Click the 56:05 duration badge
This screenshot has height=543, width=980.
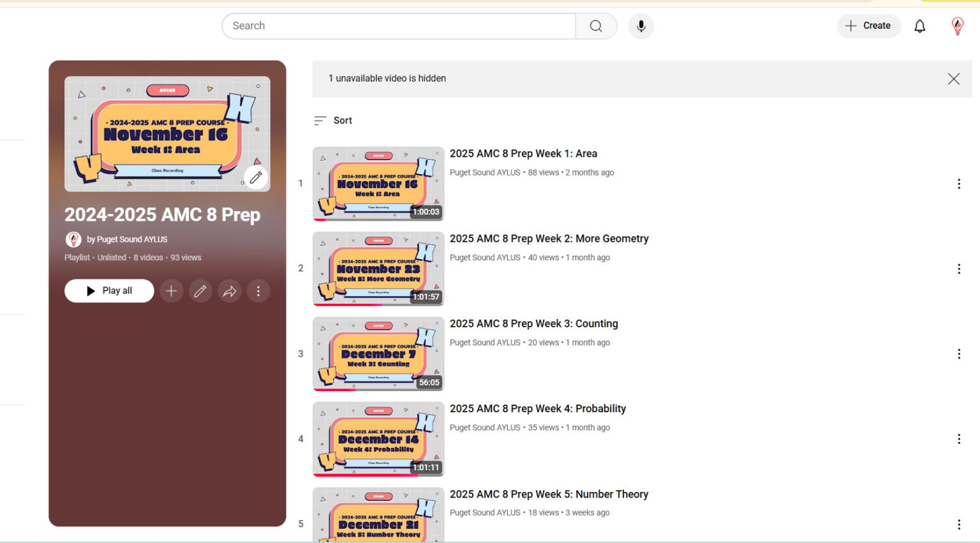(429, 382)
